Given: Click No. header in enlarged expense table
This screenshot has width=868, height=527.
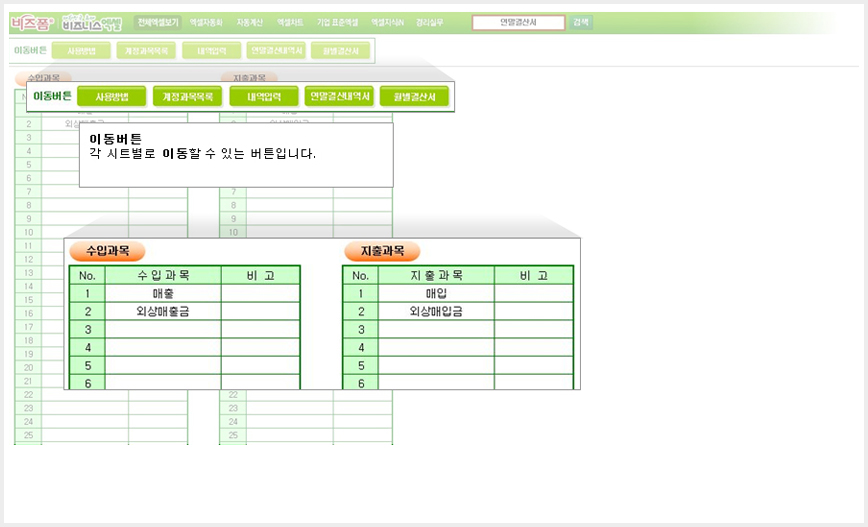Looking at the screenshot, I should pos(360,276).
